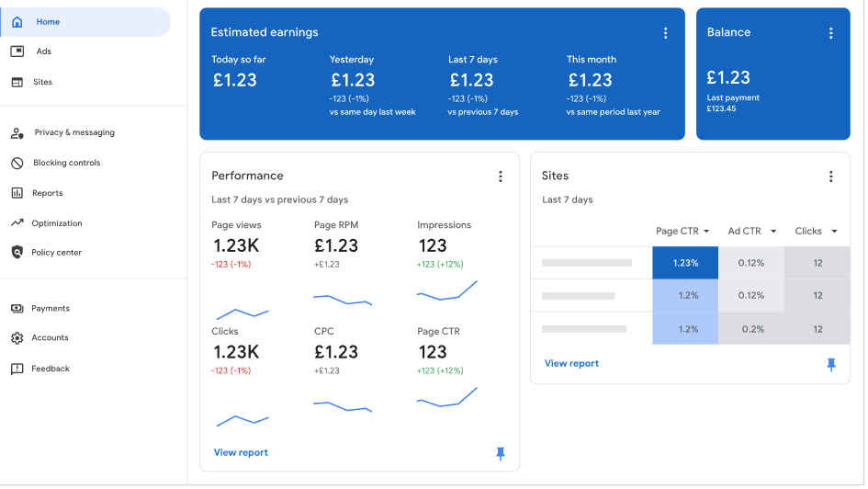Click the Payments money icon
868x489 pixels.
point(17,309)
